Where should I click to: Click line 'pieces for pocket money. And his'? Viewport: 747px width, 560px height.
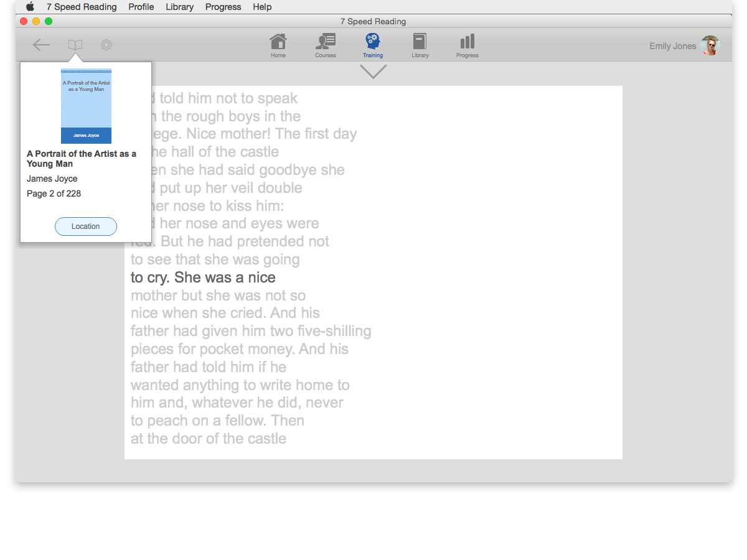pos(240,349)
